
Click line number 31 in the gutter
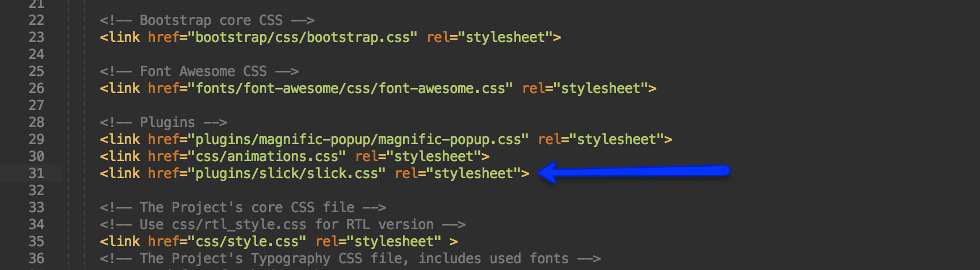(36, 174)
